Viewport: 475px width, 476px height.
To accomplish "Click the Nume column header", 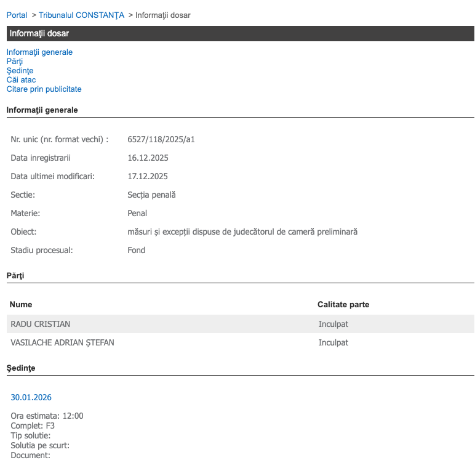I will click(21, 305).
